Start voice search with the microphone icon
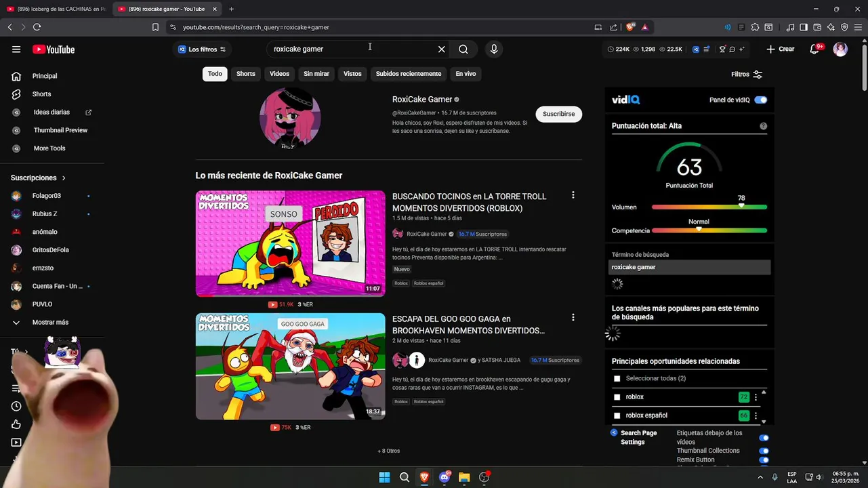Screen dimensions: 868x488 point(494,49)
